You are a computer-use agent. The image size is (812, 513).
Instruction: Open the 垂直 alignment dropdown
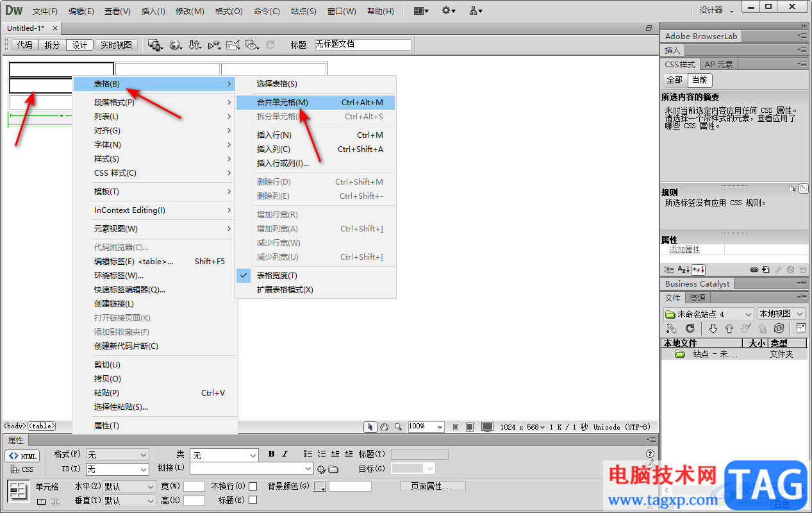click(x=129, y=501)
